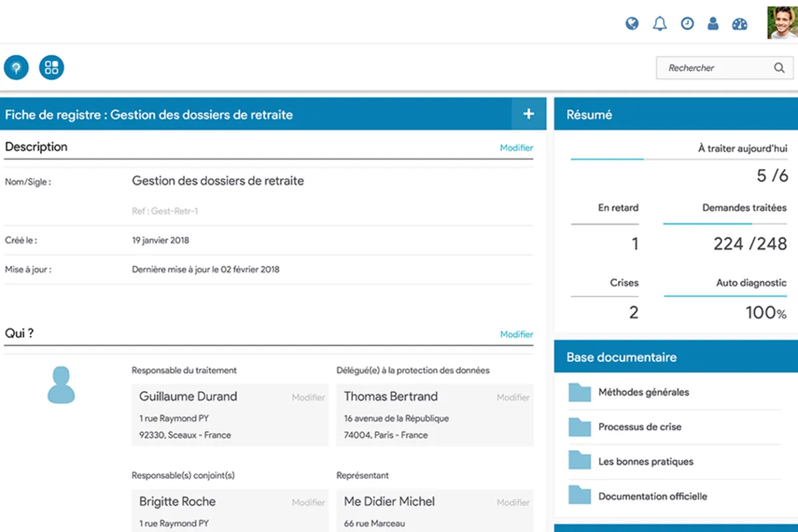Image resolution: width=798 pixels, height=532 pixels.
Task: Edit the Guillaume Durand card via Modifier
Action: tap(309, 398)
